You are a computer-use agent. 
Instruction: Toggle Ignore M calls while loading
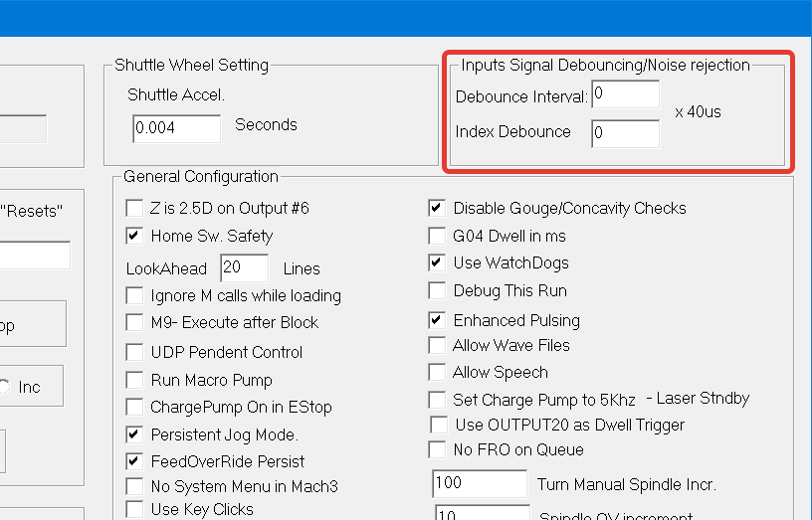134,296
